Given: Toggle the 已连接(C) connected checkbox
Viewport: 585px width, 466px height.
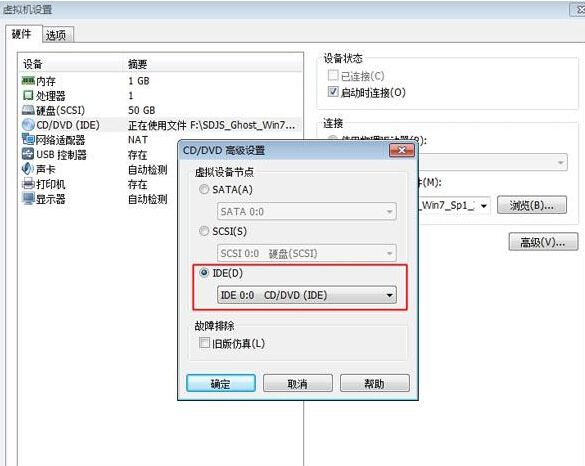Looking at the screenshot, I should (333, 75).
